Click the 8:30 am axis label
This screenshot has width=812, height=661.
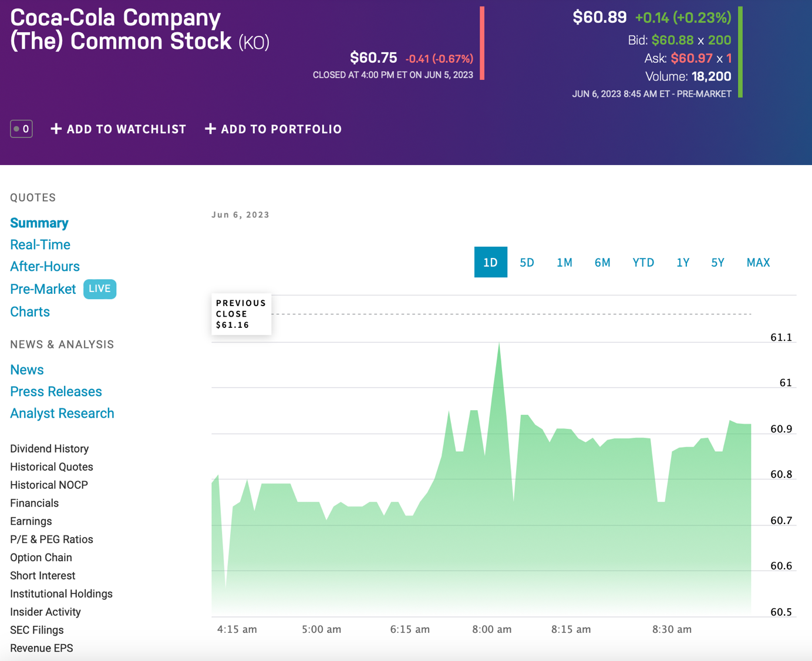(672, 629)
